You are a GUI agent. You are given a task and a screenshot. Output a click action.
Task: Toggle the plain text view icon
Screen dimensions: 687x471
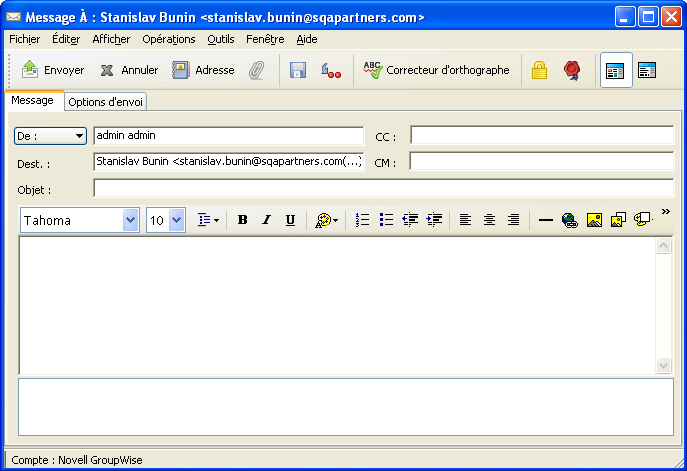coord(647,70)
